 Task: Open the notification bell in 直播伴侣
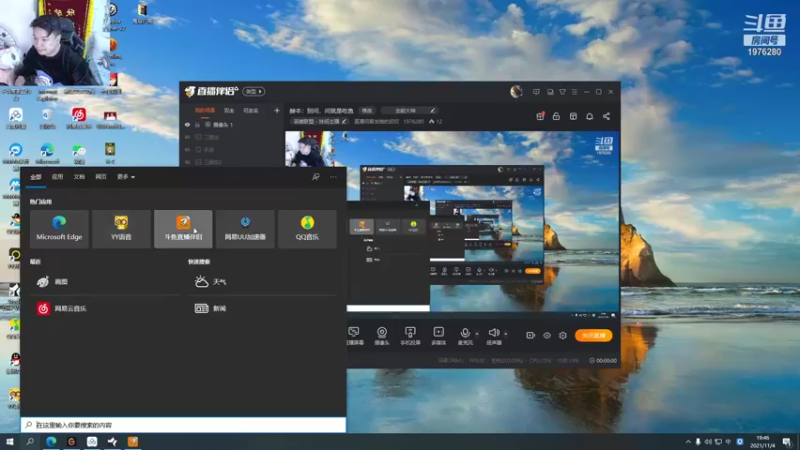click(x=589, y=116)
